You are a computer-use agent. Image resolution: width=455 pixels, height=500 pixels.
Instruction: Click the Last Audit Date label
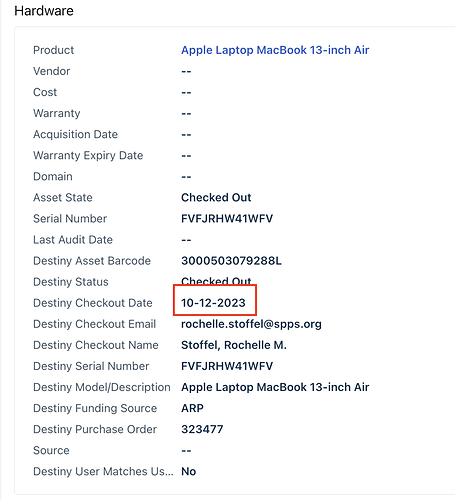tap(73, 240)
